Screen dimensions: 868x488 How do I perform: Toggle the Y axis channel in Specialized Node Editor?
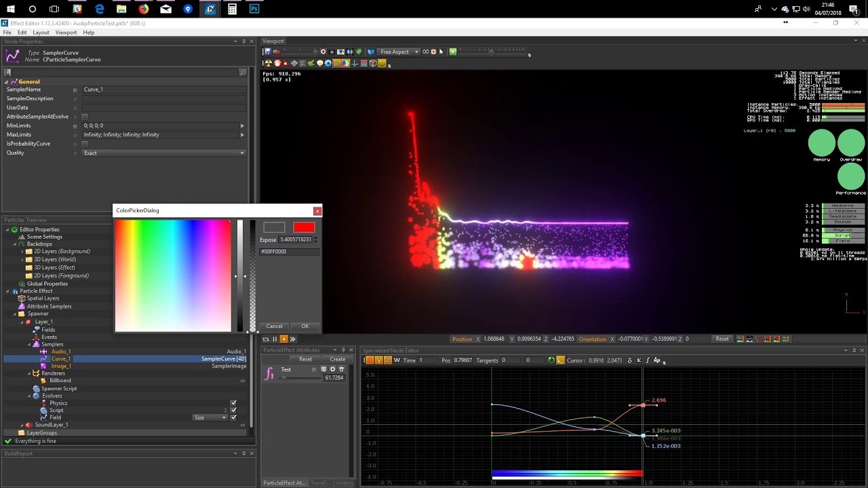(x=377, y=360)
